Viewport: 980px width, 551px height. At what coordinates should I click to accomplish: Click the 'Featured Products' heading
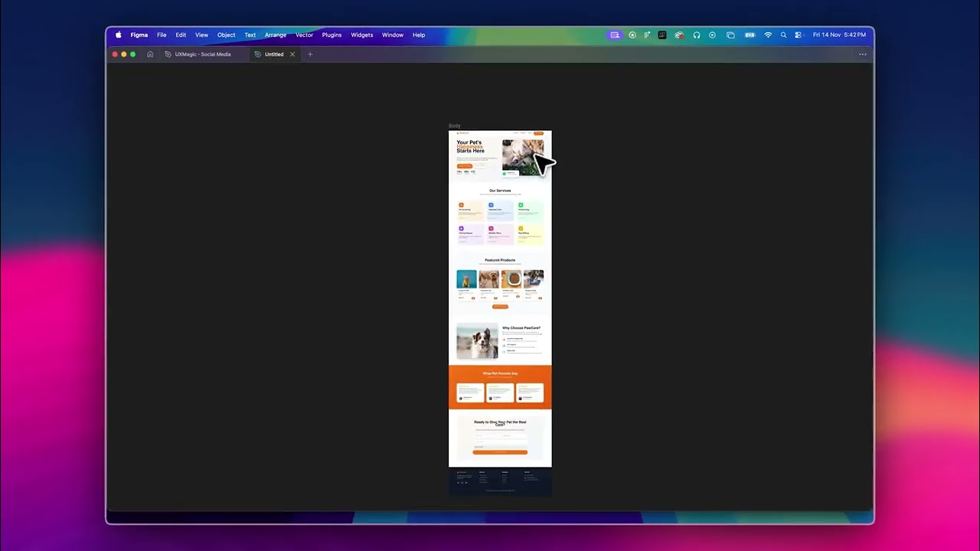(500, 260)
